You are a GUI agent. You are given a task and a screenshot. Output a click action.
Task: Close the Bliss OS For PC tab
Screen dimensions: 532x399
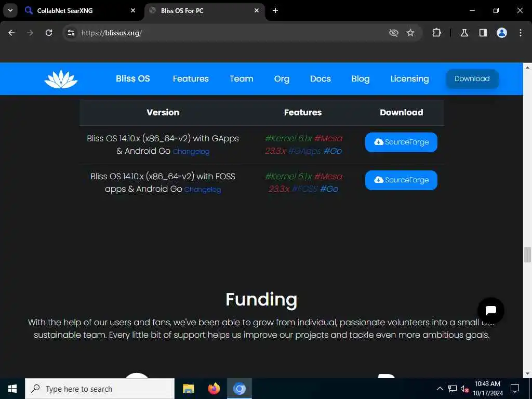(x=257, y=10)
